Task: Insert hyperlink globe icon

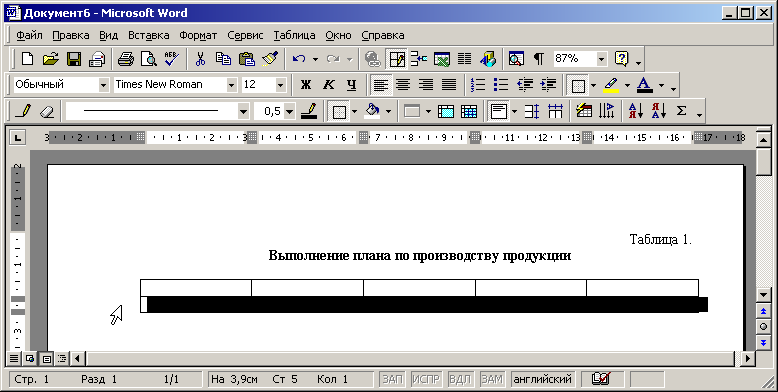Action: 373,60
